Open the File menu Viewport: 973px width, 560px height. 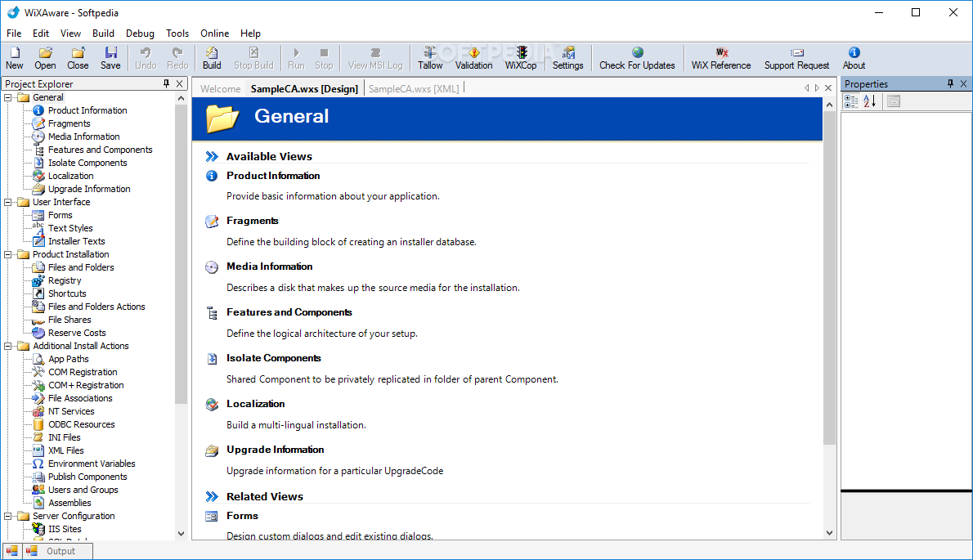[14, 34]
